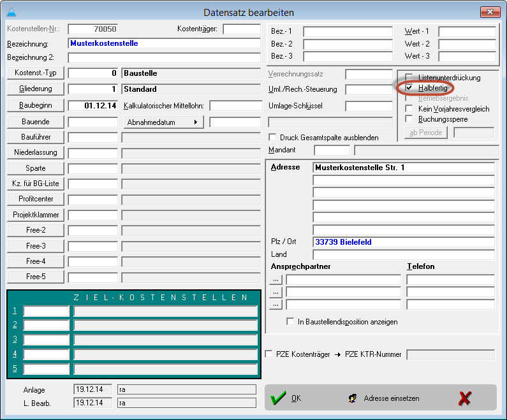
Task: Click first Ansprechpartner ellipsis button
Action: [276, 279]
